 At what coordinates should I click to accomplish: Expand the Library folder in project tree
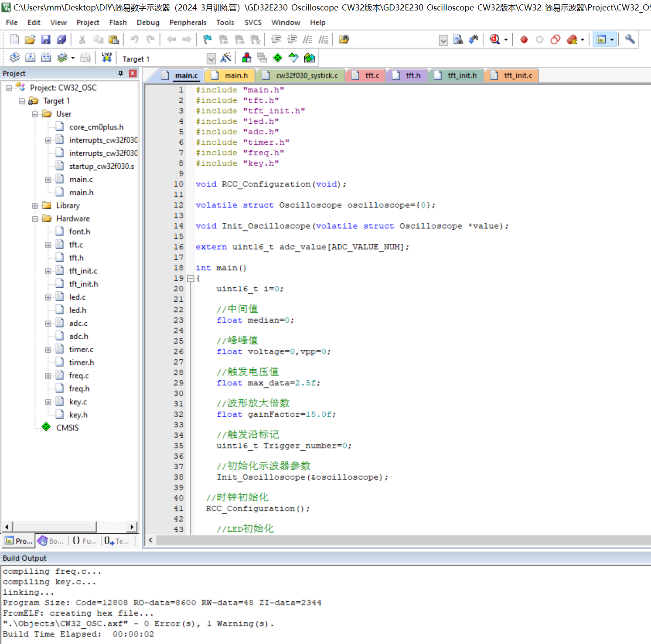pos(35,206)
